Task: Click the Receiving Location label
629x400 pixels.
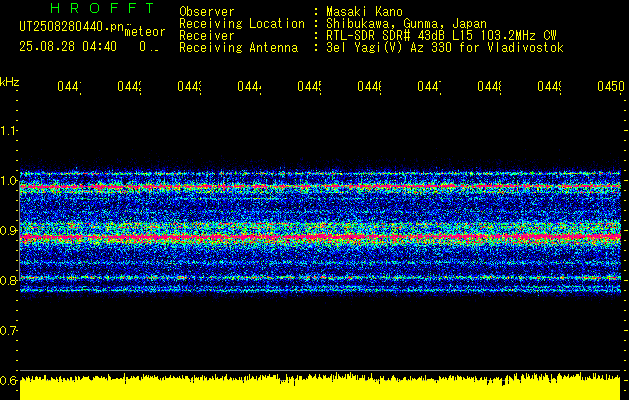Action: tap(242, 24)
